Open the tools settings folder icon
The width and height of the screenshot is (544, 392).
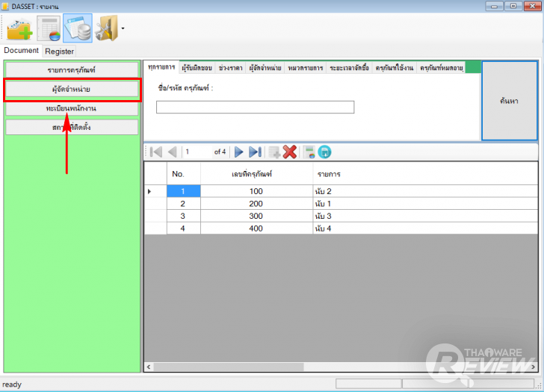107,28
